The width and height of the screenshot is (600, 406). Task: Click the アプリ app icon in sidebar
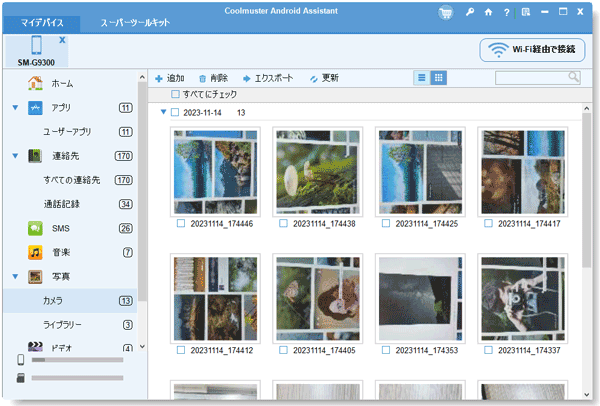(35, 108)
